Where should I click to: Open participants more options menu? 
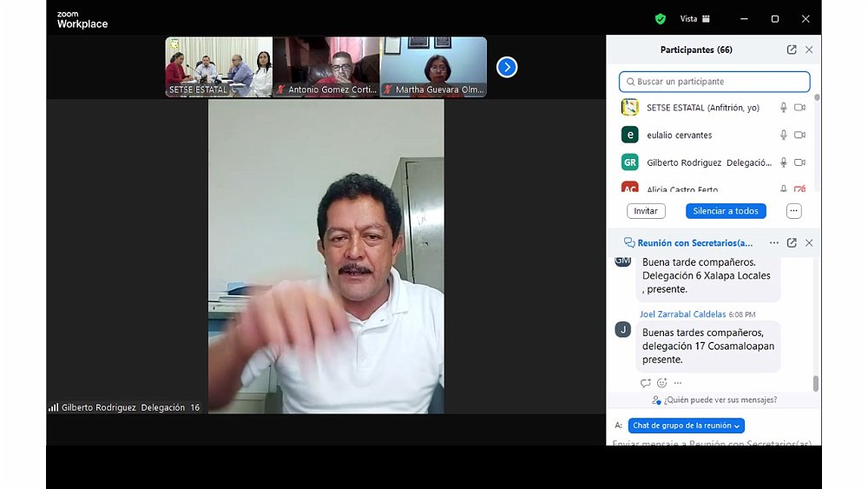coord(793,211)
